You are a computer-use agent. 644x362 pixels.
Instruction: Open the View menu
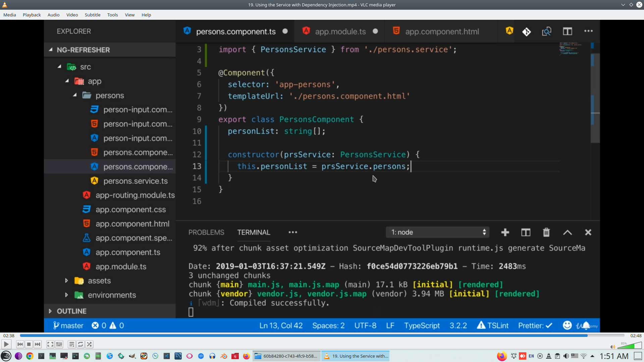(x=129, y=15)
